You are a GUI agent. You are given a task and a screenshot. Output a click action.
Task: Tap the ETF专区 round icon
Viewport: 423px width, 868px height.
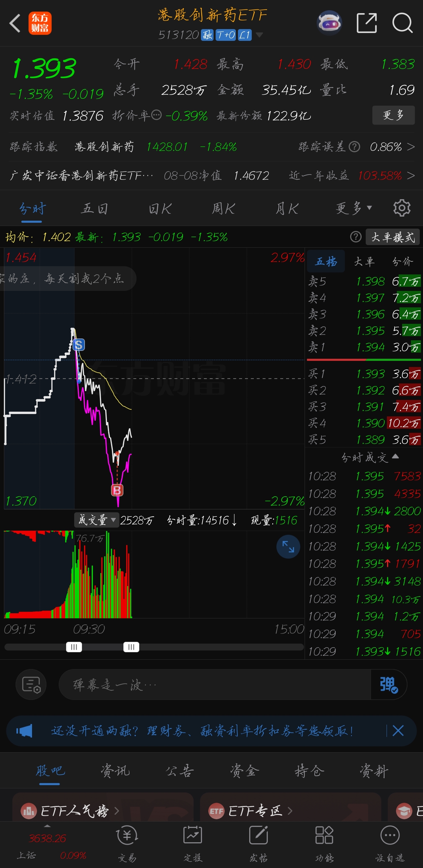tap(216, 811)
